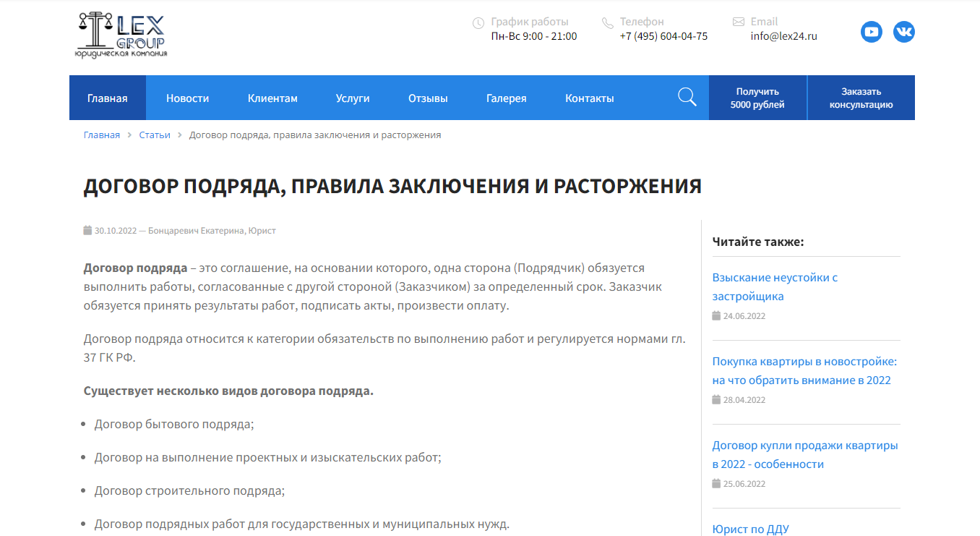Click list item Договор бытового подряда

coord(174,424)
